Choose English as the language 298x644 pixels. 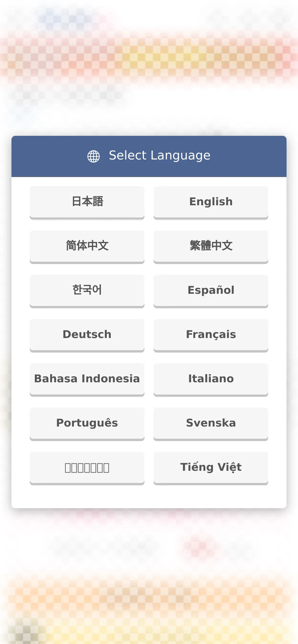(x=211, y=202)
